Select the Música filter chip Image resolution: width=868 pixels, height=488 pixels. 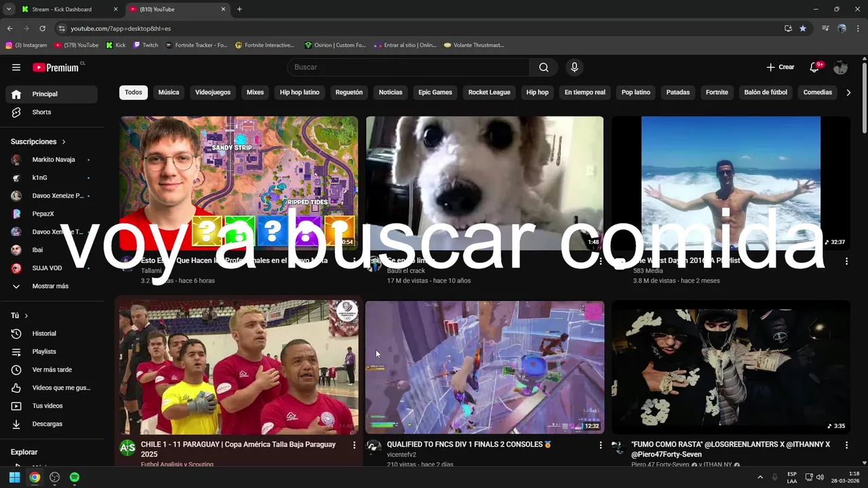(169, 92)
